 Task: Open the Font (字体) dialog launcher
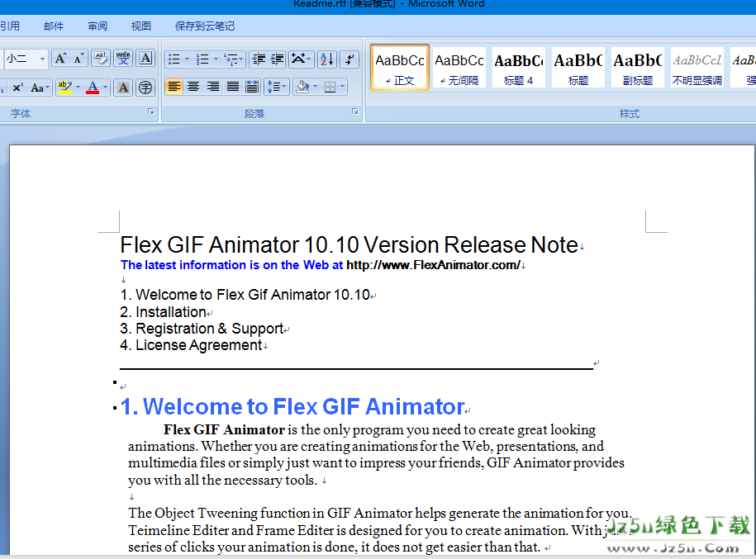coord(151,111)
